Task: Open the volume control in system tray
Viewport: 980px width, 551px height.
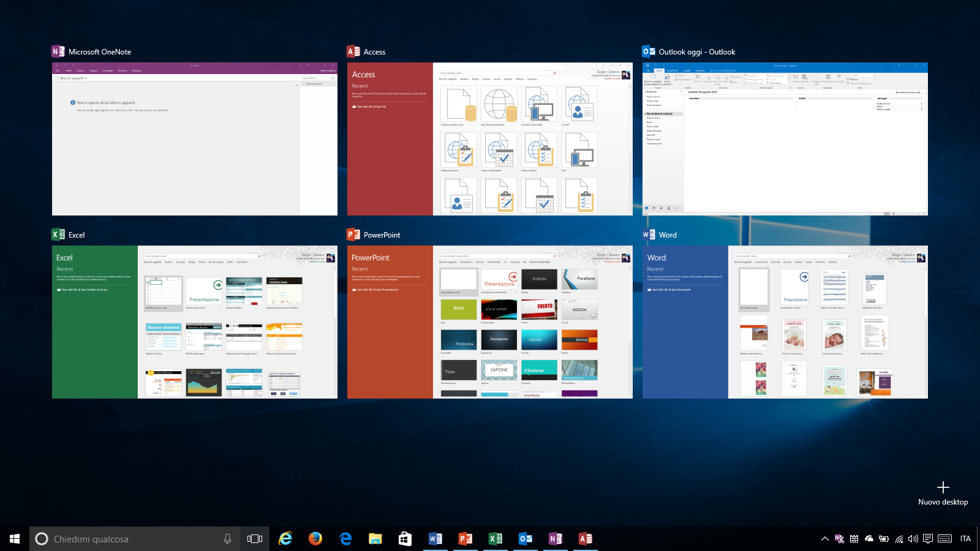Action: (x=913, y=539)
